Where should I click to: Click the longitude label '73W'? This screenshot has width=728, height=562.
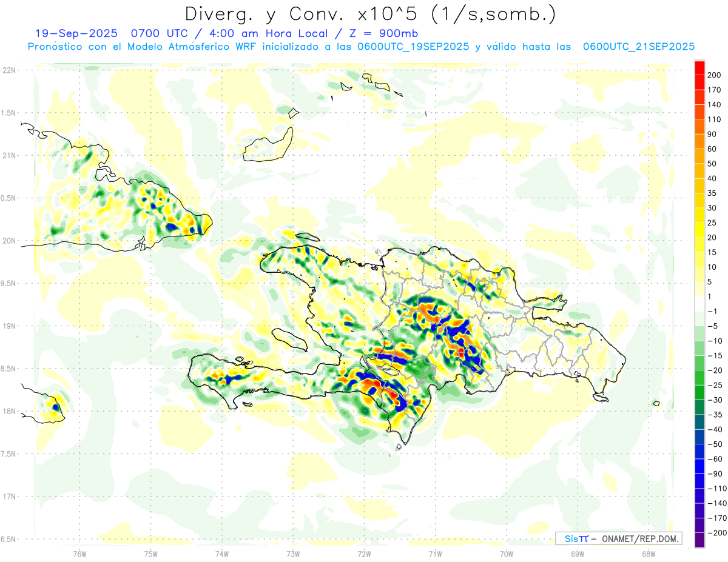[293, 554]
